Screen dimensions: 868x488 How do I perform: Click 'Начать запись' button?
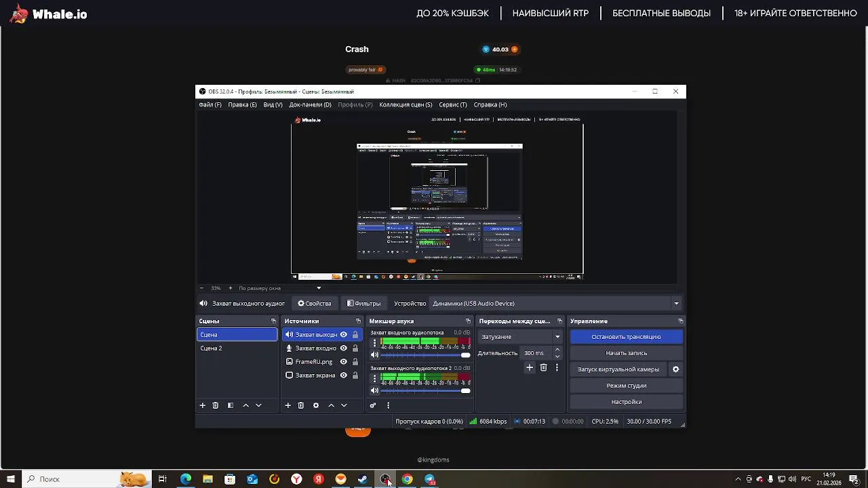pyautogui.click(x=626, y=353)
